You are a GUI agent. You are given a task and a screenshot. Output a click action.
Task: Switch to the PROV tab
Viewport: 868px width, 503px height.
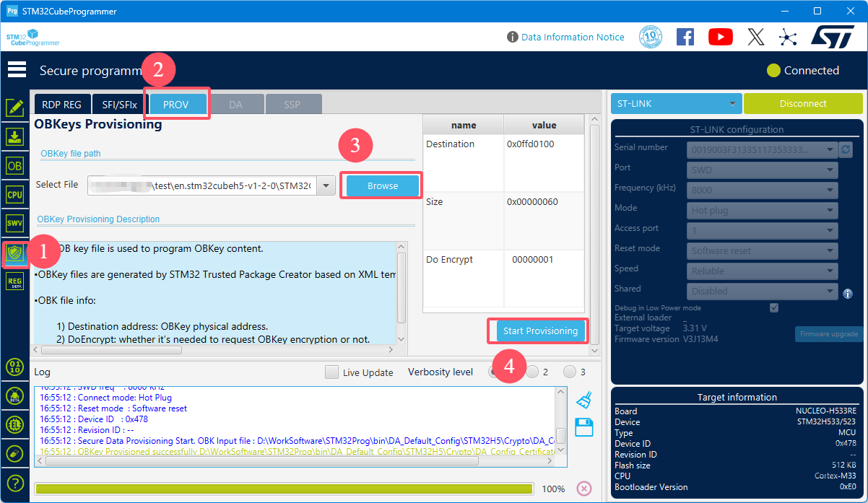pos(176,105)
